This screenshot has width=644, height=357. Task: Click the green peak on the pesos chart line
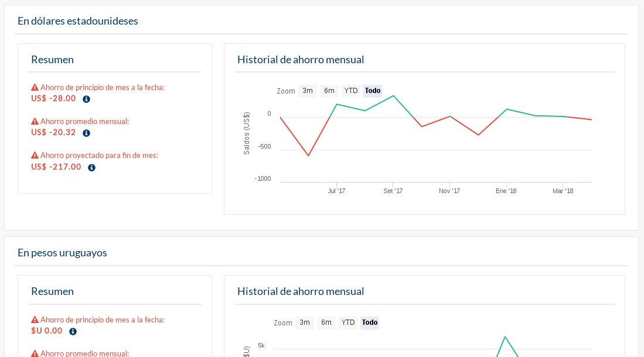pos(505,337)
